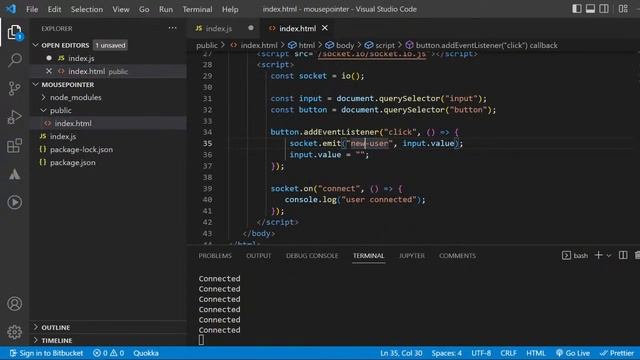
Task: Create a new terminal with plus icon
Action: 598,255
